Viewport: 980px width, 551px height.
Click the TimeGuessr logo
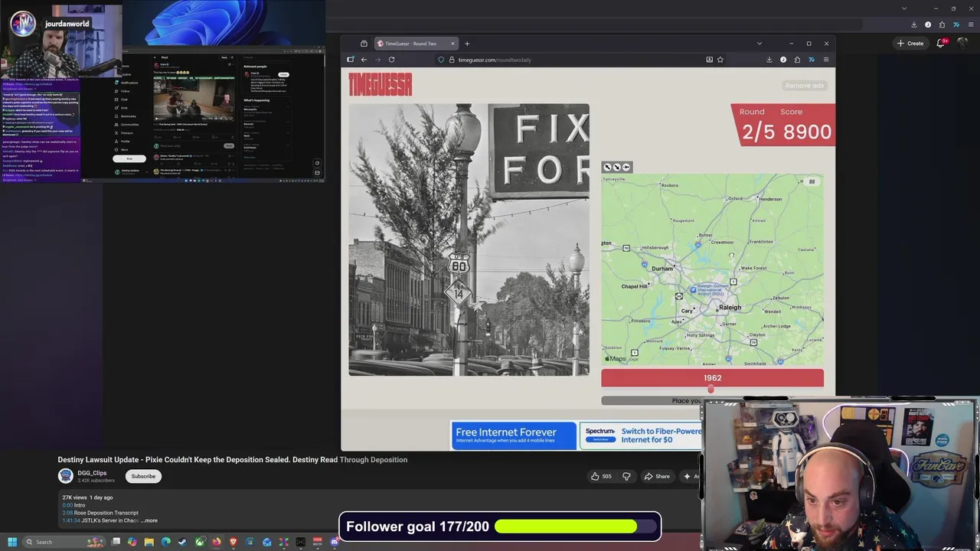(380, 84)
